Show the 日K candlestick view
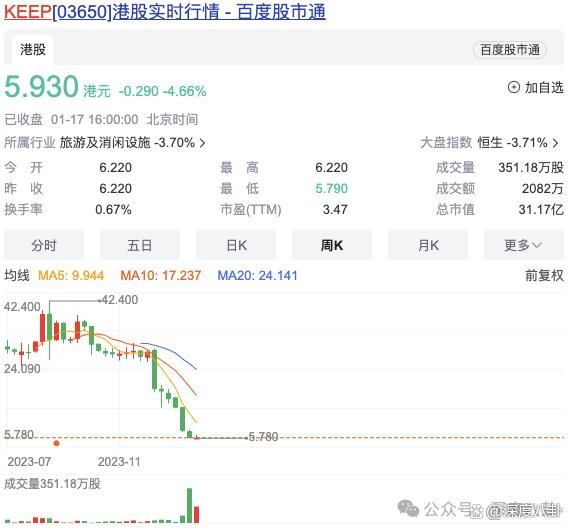This screenshot has width=575, height=532. [x=236, y=245]
